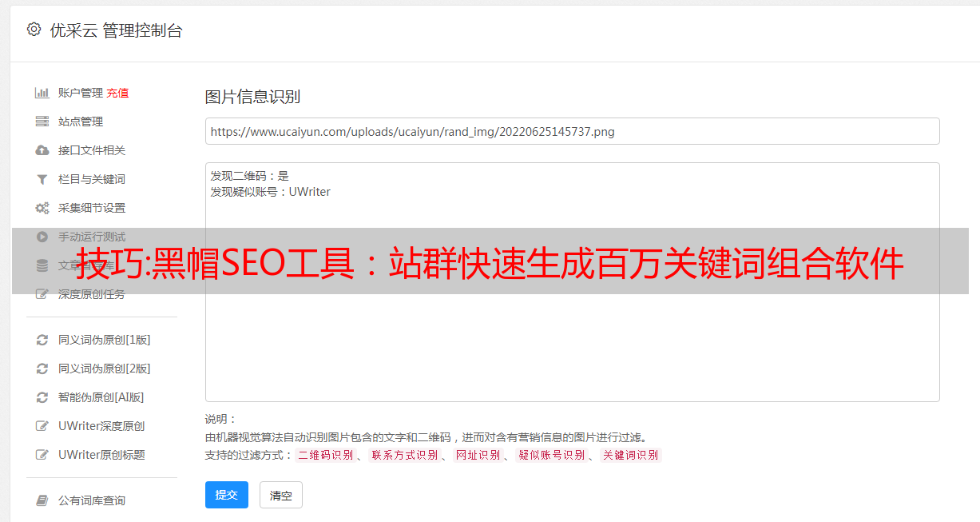Click the 清空 button
This screenshot has height=522, width=980.
point(281,495)
